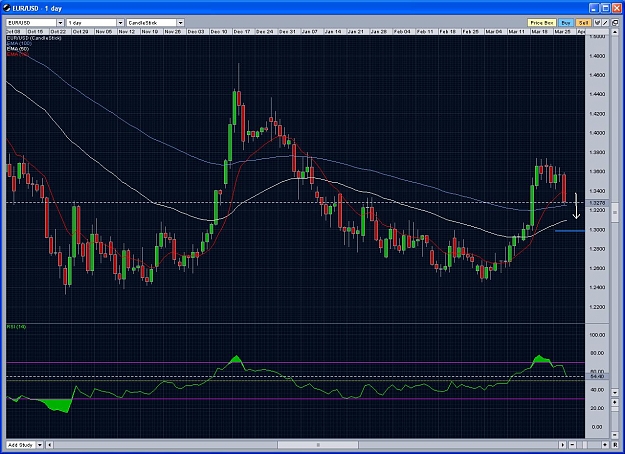Viewport: 625px width, 454px height.
Task: Select the trend line draw tool
Action: 605,23
